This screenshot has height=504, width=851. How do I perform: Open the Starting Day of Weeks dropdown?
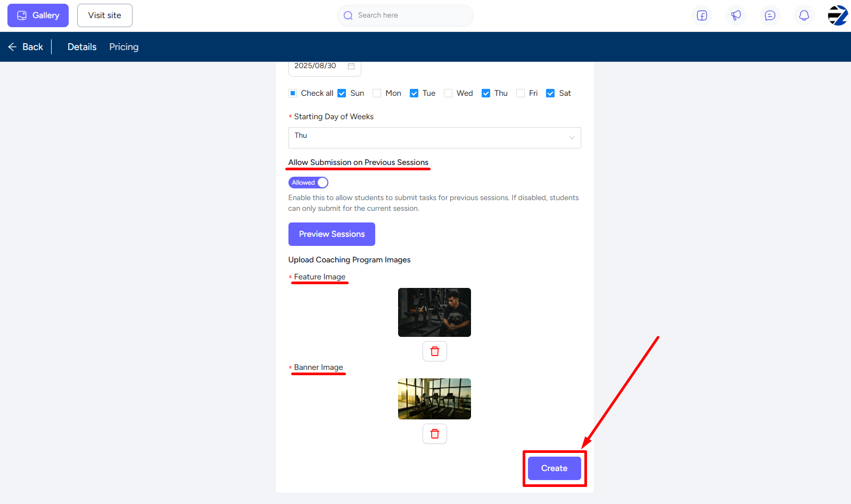click(434, 138)
